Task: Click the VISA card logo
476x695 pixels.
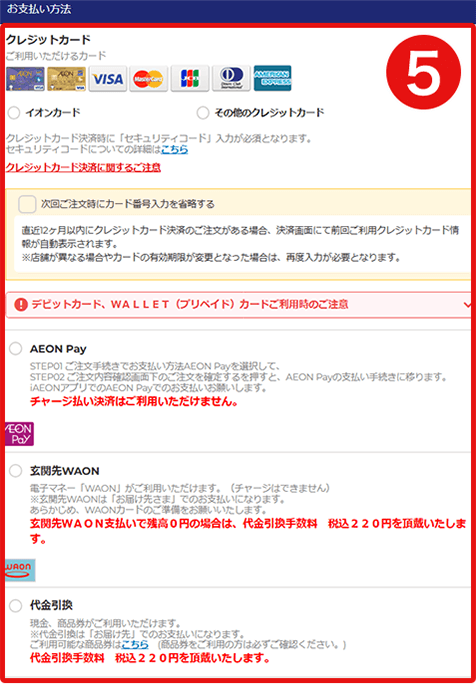Action: [108, 79]
